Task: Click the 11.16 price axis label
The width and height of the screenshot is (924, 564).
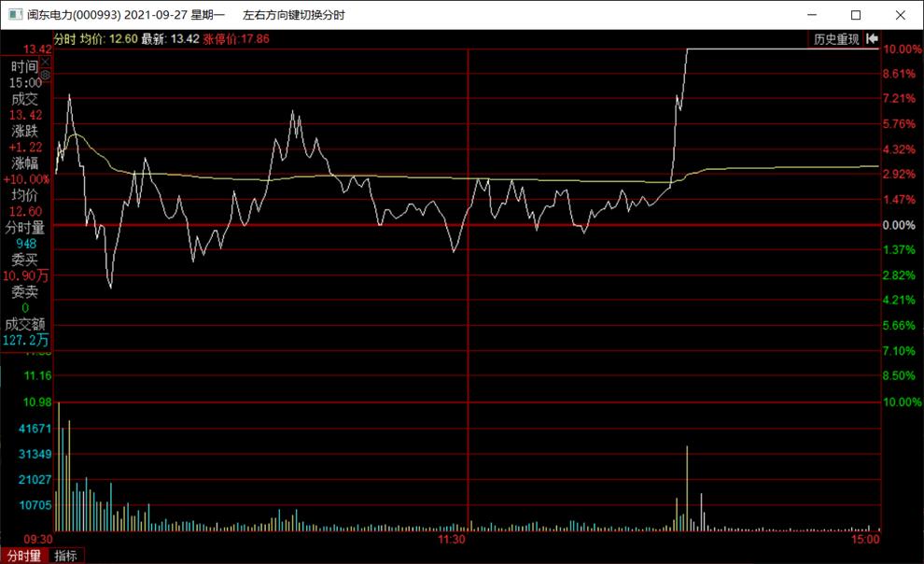Action: (x=37, y=375)
